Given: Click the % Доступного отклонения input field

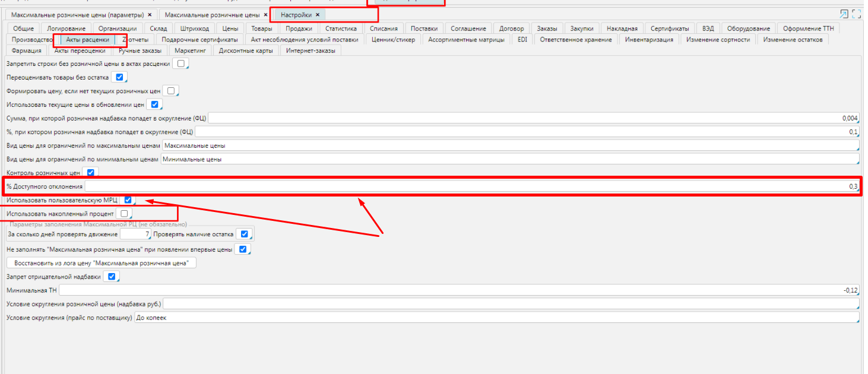Looking at the screenshot, I should pyautogui.click(x=472, y=186).
